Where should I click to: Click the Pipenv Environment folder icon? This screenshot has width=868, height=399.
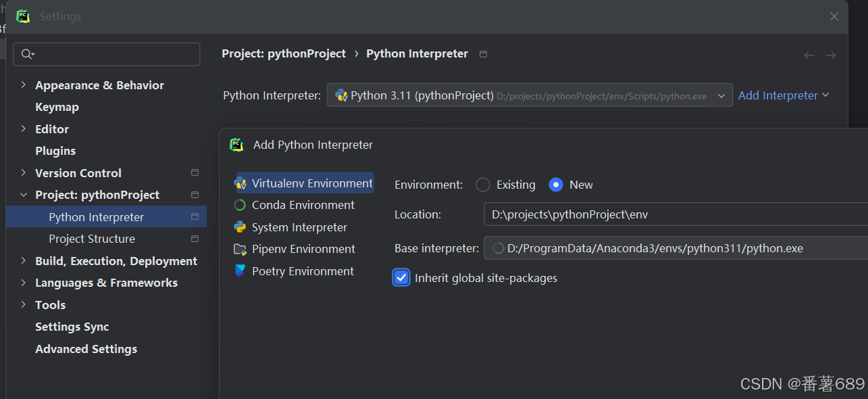pos(240,249)
